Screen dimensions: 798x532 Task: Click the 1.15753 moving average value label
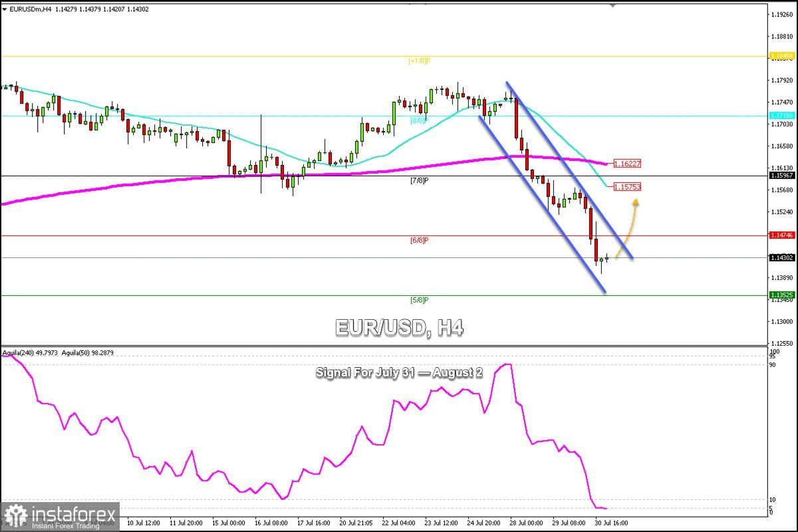pos(628,187)
